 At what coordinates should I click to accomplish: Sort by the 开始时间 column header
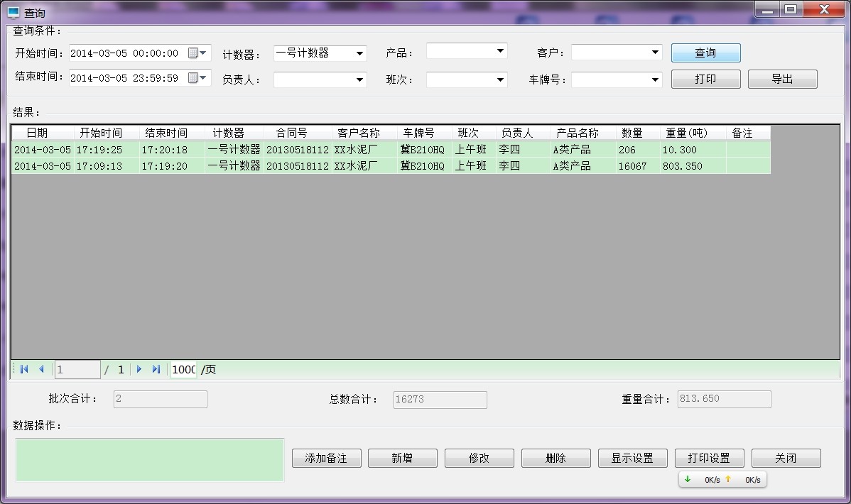[x=107, y=133]
